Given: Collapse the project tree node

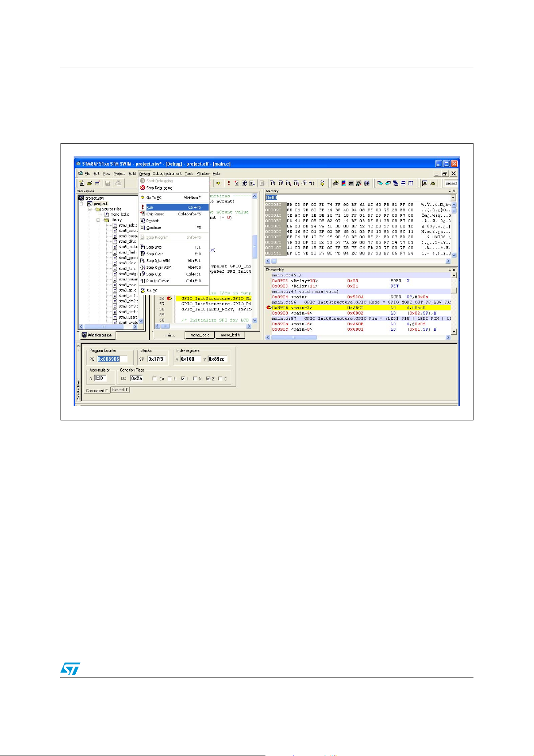Looking at the screenshot, I should tap(82, 204).
